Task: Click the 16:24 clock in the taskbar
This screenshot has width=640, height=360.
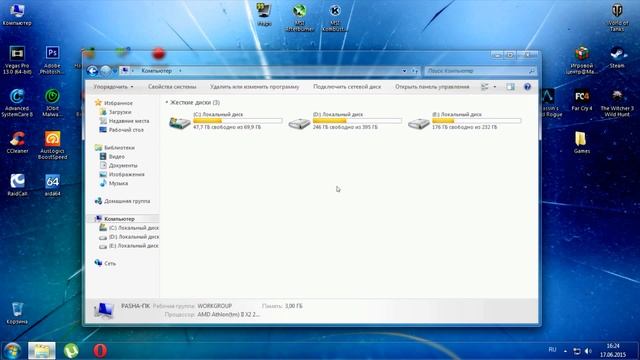Action: [x=613, y=346]
